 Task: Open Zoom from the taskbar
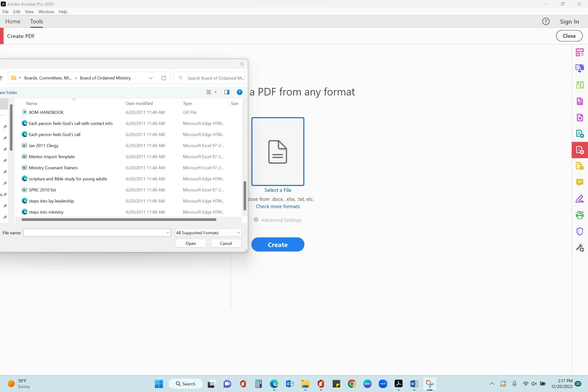pos(383,384)
